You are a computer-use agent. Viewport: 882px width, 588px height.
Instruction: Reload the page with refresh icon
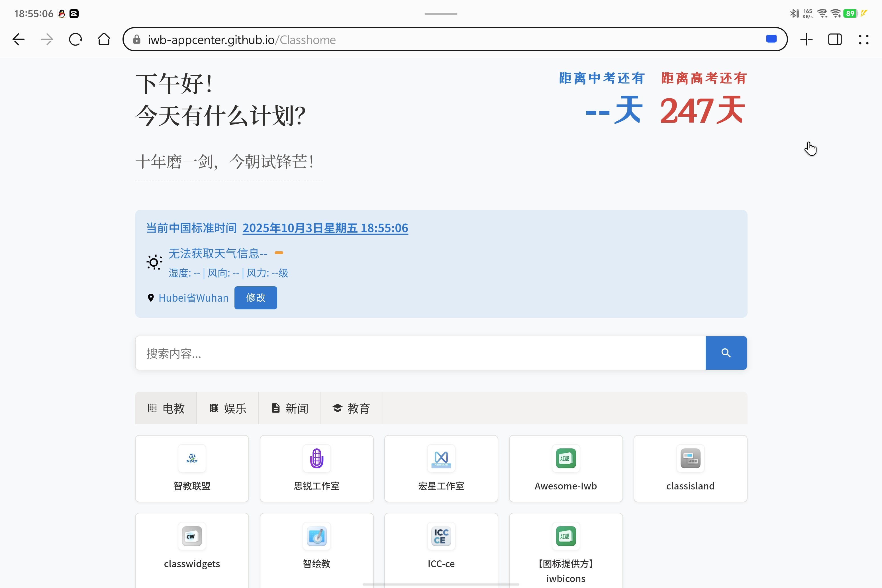(75, 39)
